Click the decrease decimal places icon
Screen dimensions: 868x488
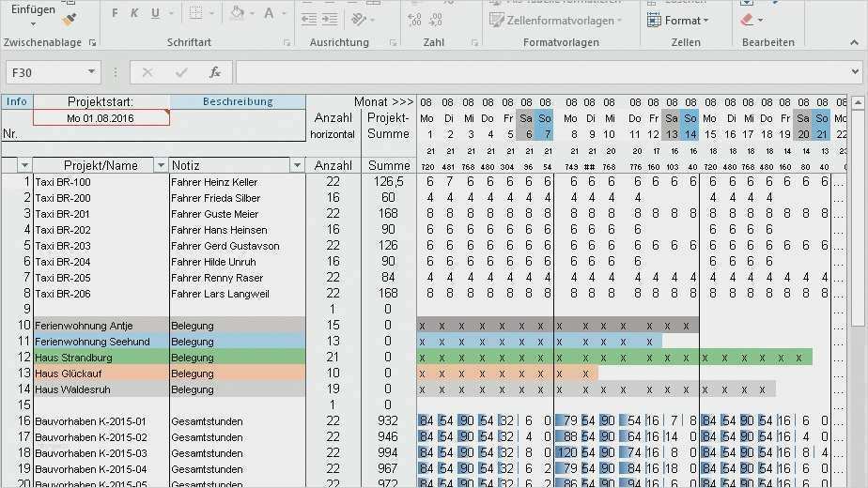tap(436, 21)
